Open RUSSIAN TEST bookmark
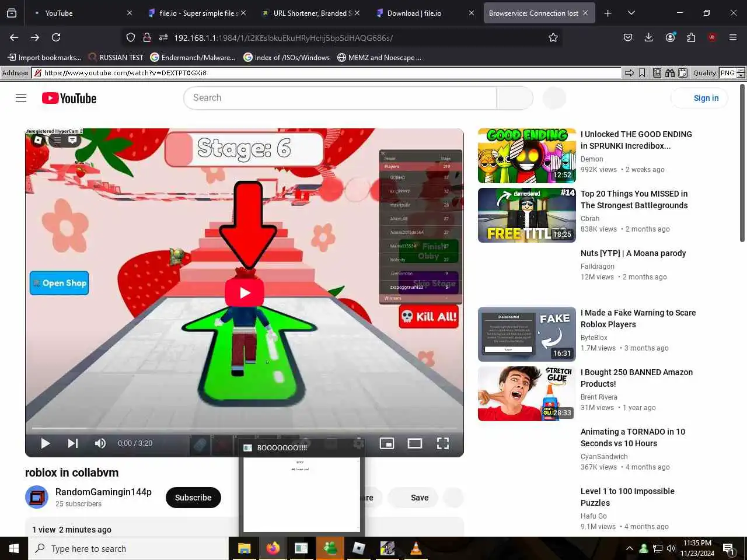 (x=116, y=57)
